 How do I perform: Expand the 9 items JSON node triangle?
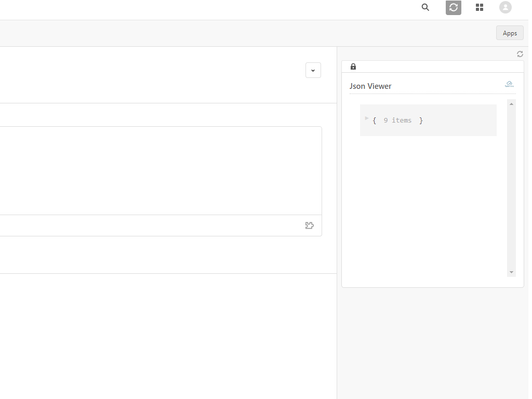[367, 118]
